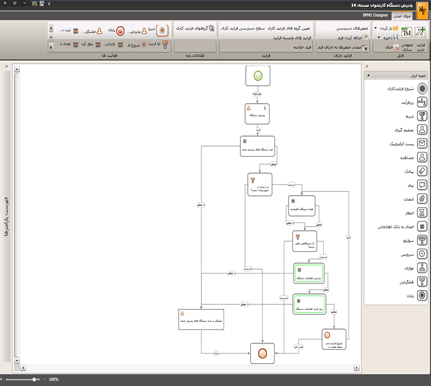This screenshot has width=431, height=386.
Task: Select the view (مشاهده) toolbox tool
Action: pos(422,157)
